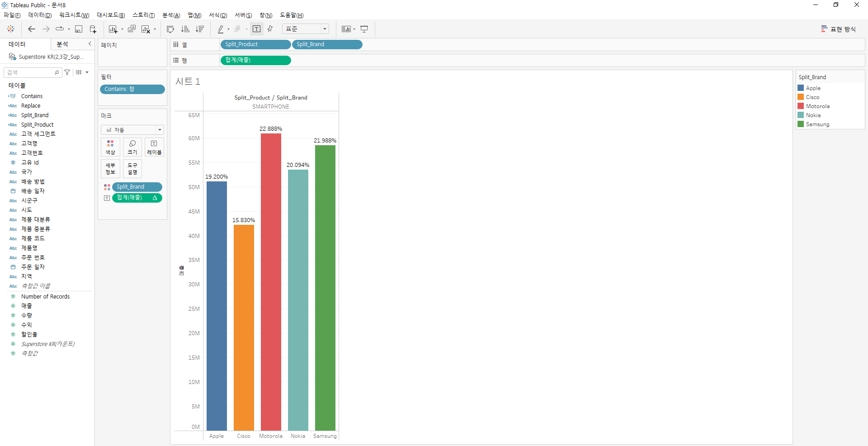Click the filter fields funnel icon
This screenshot has height=446, width=868.
(67, 72)
